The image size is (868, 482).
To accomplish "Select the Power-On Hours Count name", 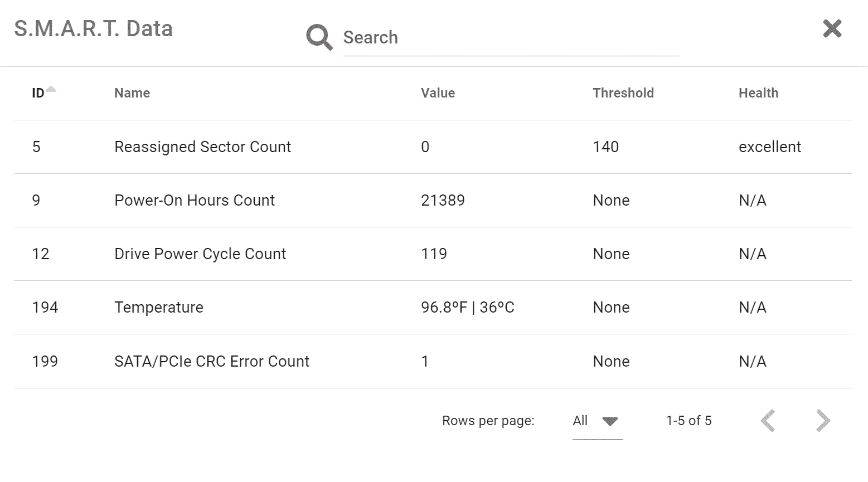I will (195, 201).
